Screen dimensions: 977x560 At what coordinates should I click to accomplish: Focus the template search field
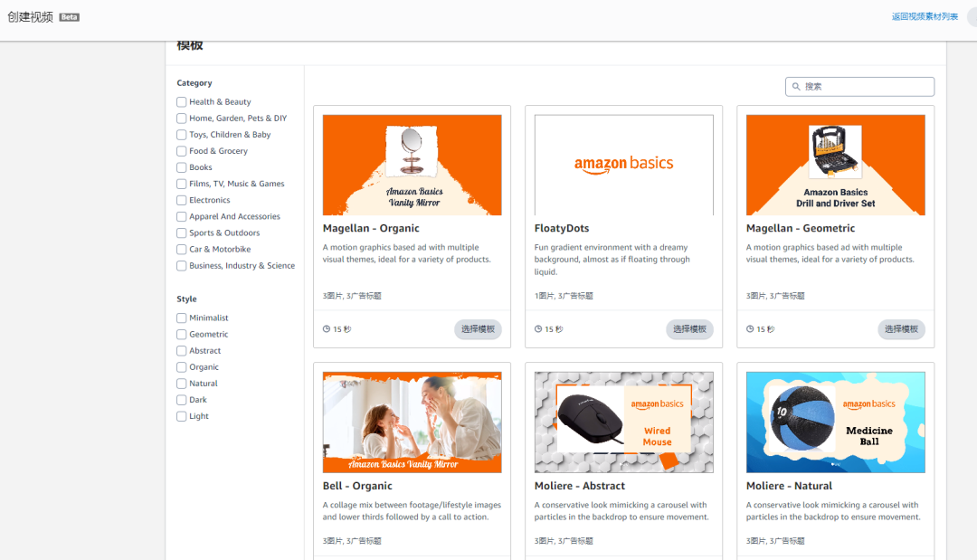(860, 87)
